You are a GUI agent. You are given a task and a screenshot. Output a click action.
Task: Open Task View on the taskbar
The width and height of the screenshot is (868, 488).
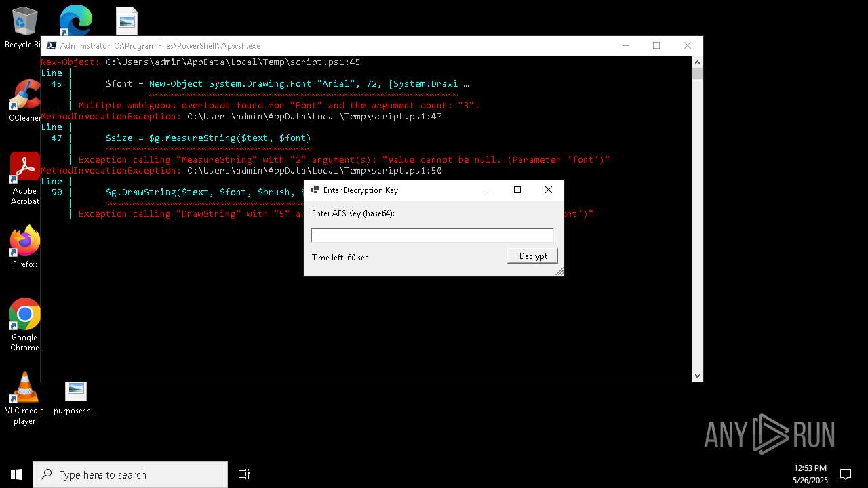244,474
